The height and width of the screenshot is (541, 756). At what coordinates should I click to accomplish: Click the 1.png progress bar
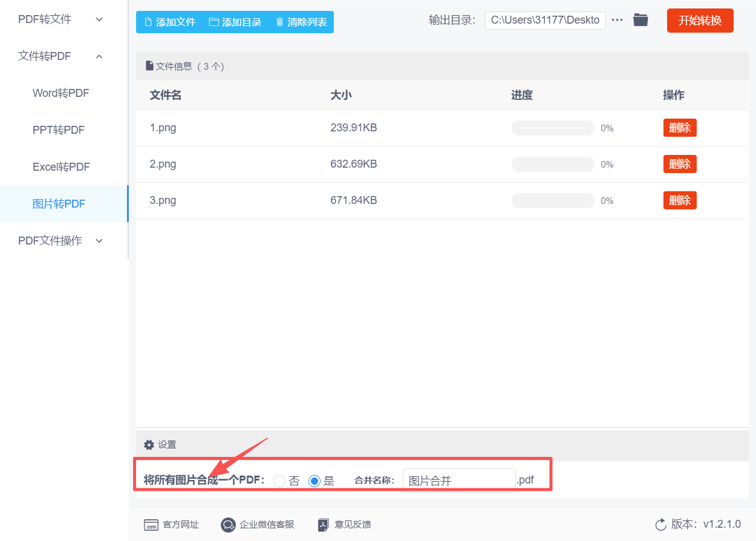tap(553, 128)
